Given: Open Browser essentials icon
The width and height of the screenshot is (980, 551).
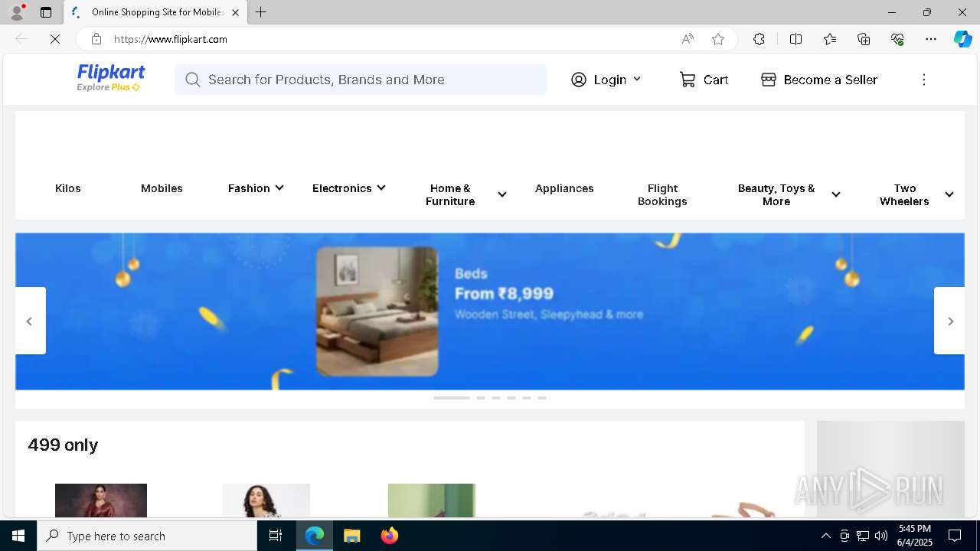Looking at the screenshot, I should [x=897, y=39].
